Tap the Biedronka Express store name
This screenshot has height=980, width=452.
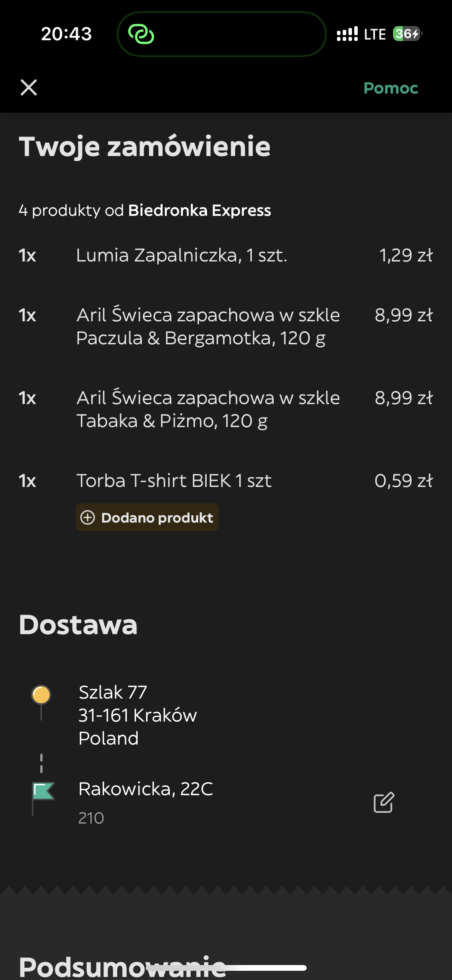click(199, 210)
